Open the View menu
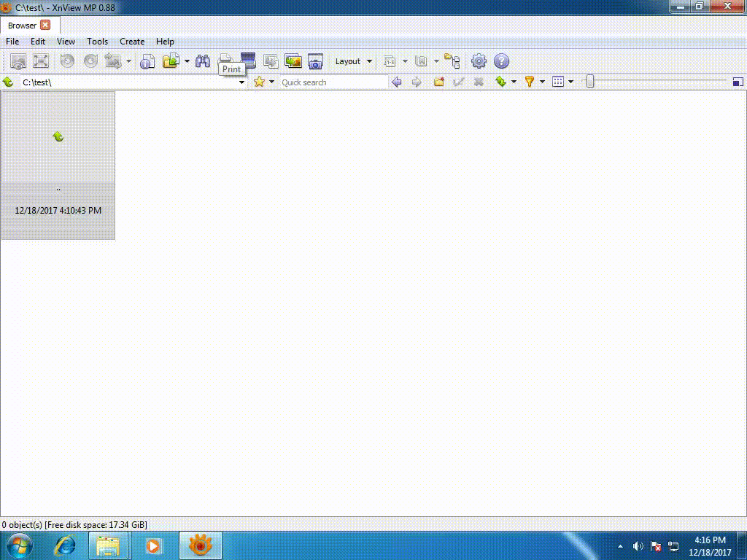The height and width of the screenshot is (560, 747). point(66,42)
